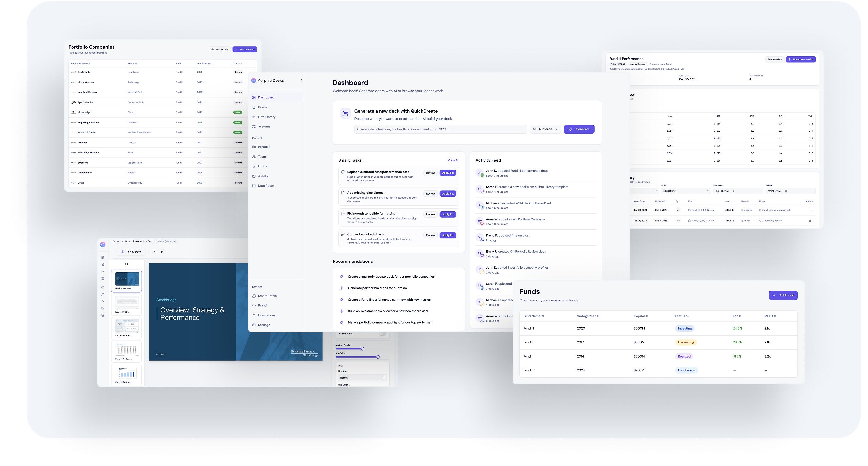Open Integrations in the settings menu
The height and width of the screenshot is (466, 868).
pyautogui.click(x=266, y=315)
